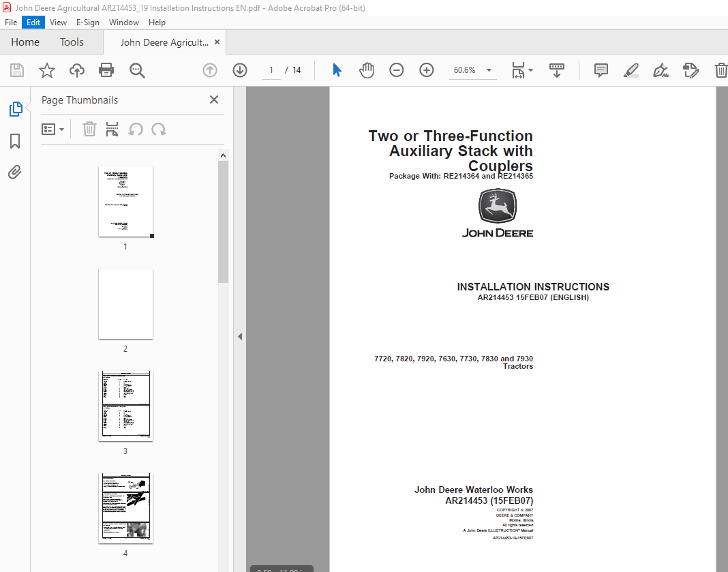Switch to the Home tab
Screen dimensions: 728x572
[x=25, y=42]
